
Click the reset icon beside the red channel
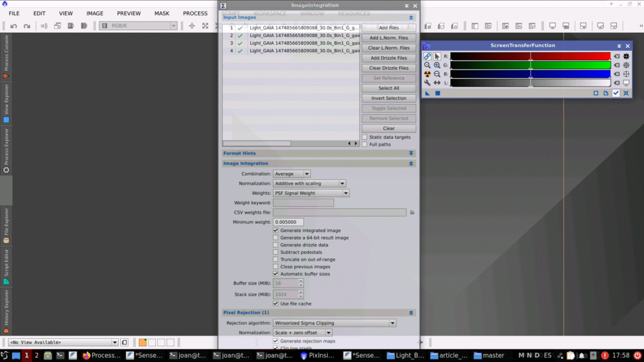click(x=617, y=56)
